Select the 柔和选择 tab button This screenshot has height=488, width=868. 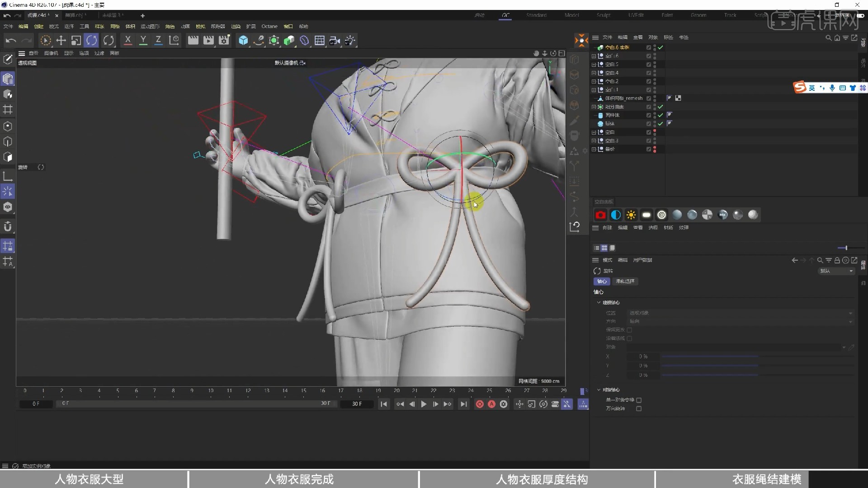pyautogui.click(x=625, y=282)
